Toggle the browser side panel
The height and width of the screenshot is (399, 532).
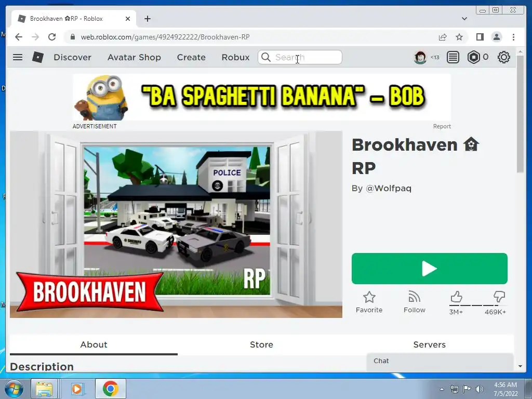(480, 37)
